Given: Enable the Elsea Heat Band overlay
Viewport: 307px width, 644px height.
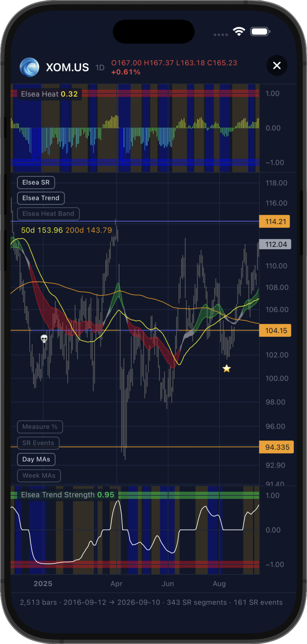Looking at the screenshot, I should click(x=48, y=214).
